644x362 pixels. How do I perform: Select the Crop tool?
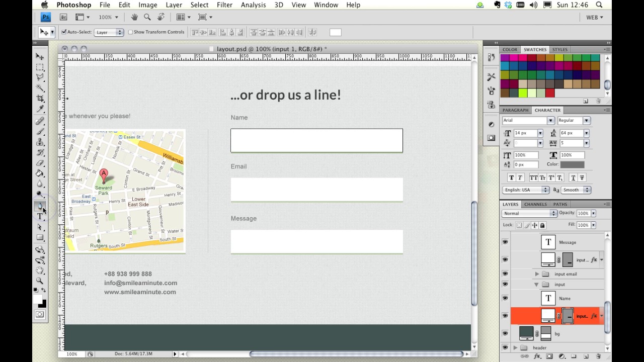[x=40, y=98]
